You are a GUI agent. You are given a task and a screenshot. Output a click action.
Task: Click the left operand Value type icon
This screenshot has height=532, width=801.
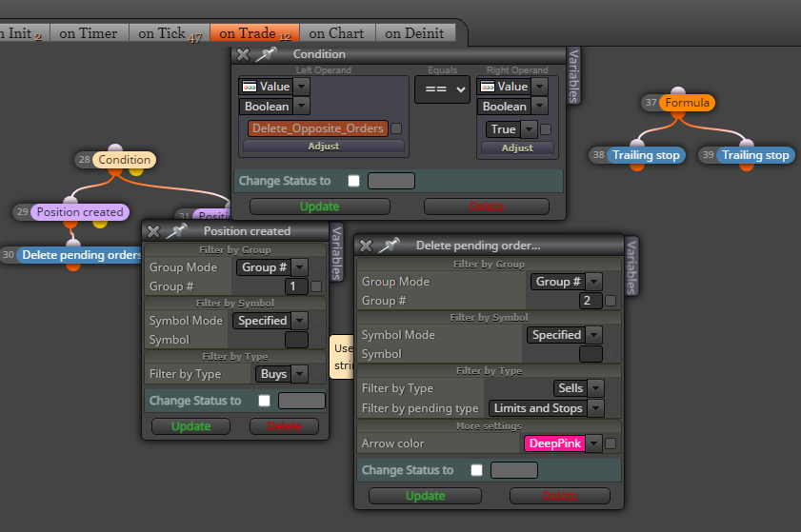click(250, 87)
